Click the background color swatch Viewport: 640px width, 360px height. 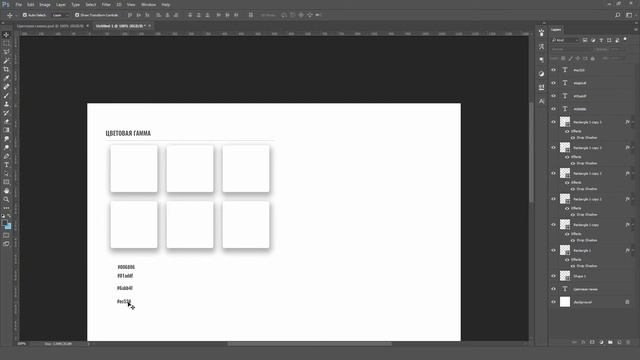(x=9, y=227)
